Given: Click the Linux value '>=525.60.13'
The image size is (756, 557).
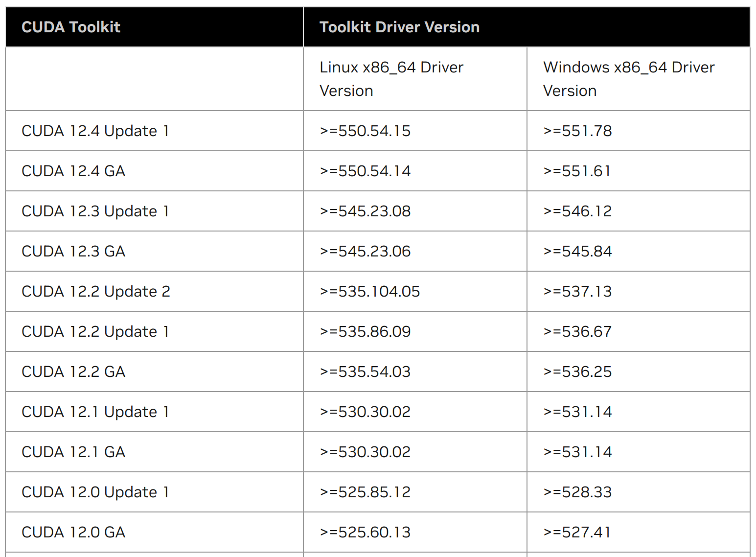Looking at the screenshot, I should (365, 532).
